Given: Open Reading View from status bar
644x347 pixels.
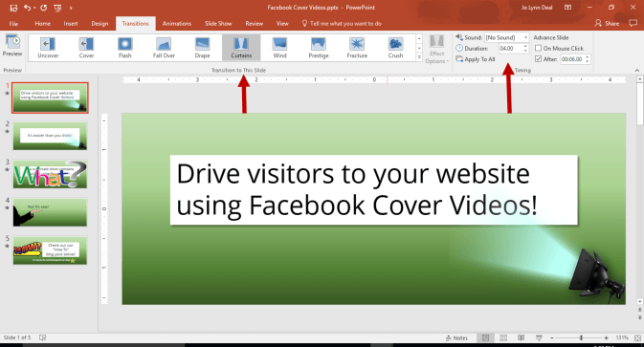Looking at the screenshot, I should 521,337.
